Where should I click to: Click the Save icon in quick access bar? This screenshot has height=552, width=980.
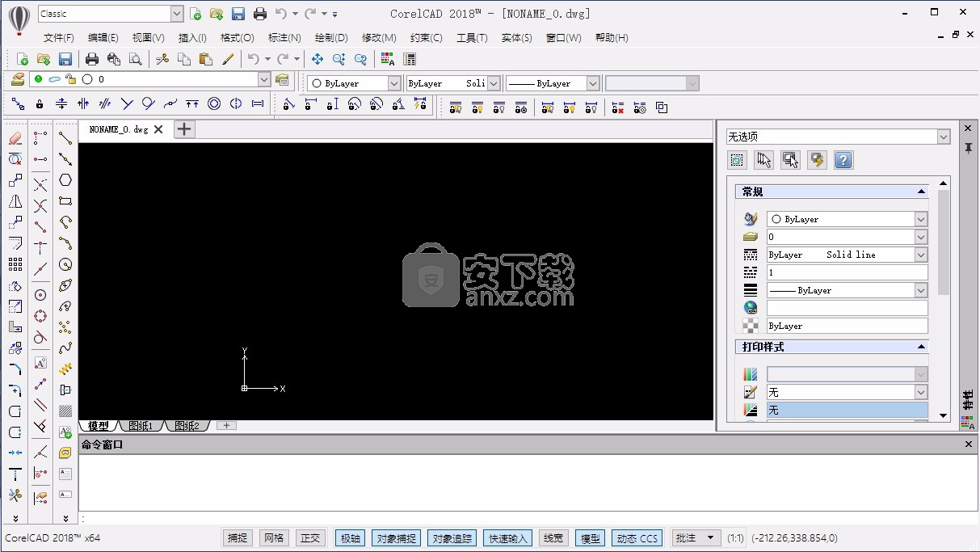point(238,14)
